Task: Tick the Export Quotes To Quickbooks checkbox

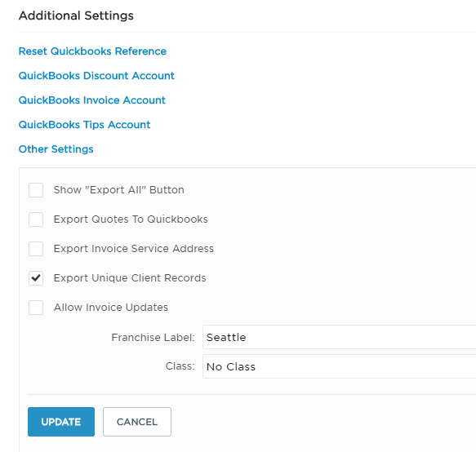Action: click(x=36, y=219)
